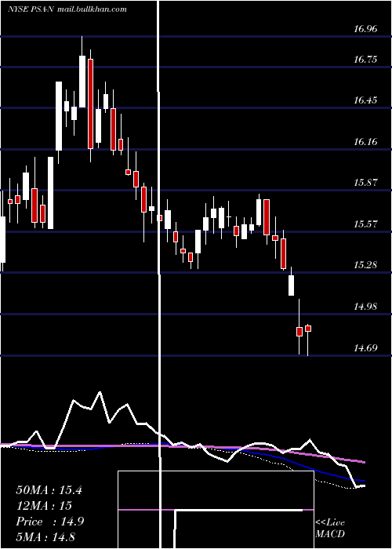Select the 14.98 price level label
Image resolution: width=392 pixels, height=549 pixels.
pos(365,307)
